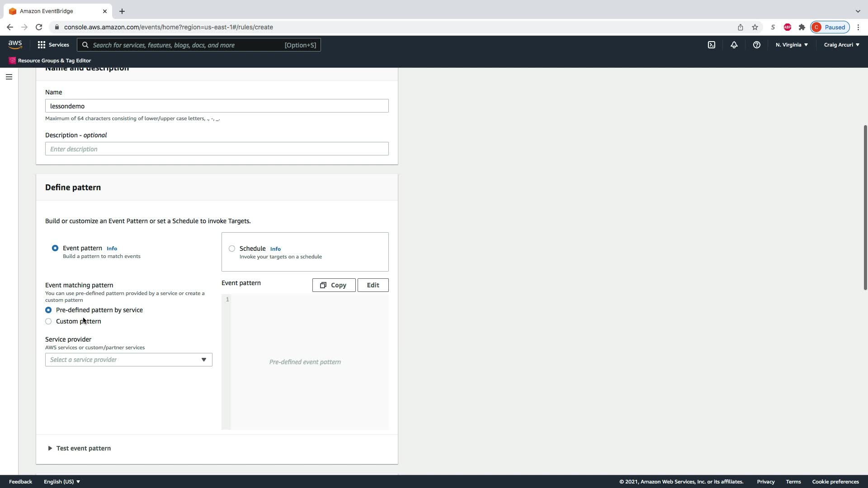This screenshot has height=488, width=868.
Task: Click the AWS logo home icon
Action: pos(15,44)
